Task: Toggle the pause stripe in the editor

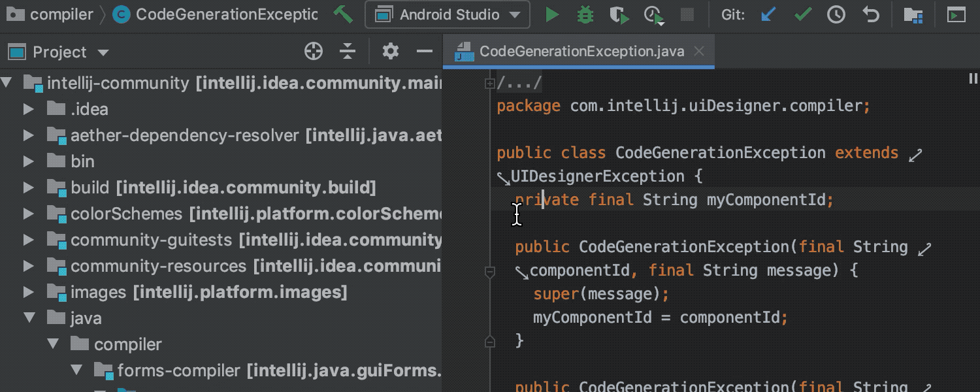Action: click(x=973, y=78)
